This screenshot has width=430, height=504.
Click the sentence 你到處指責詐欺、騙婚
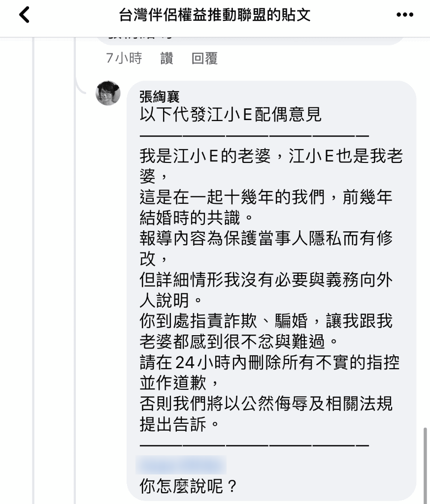click(x=266, y=321)
